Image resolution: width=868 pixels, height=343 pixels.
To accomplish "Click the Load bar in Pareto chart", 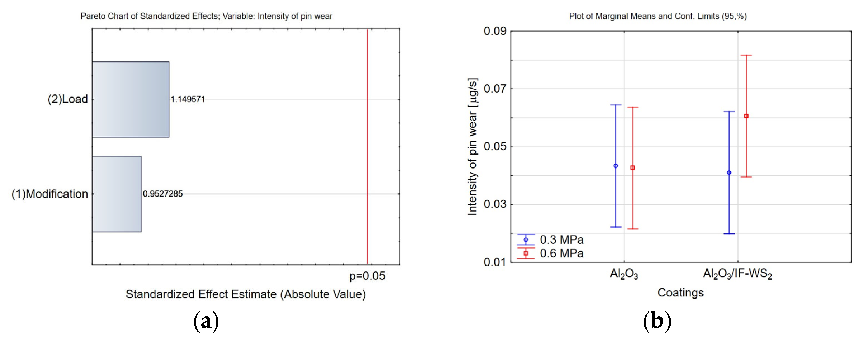I will coord(131,100).
